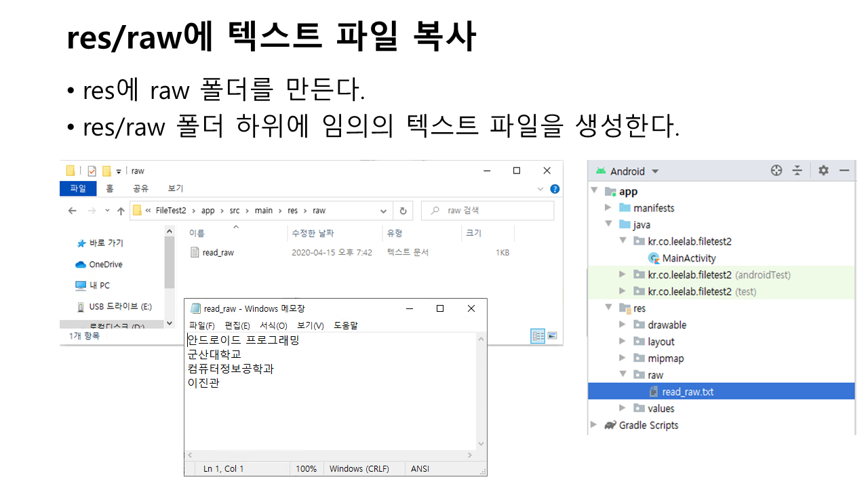Select read_raw file in Explorer list
868x488 pixels.
point(218,253)
